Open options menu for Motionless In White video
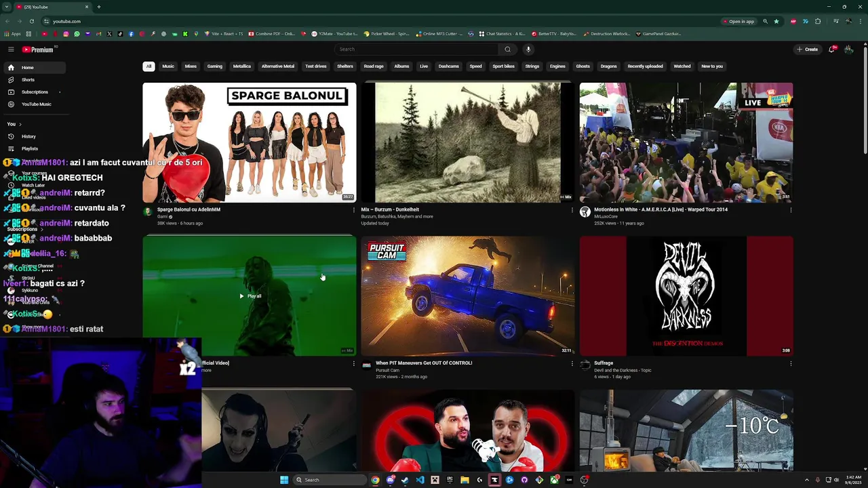 pyautogui.click(x=790, y=210)
